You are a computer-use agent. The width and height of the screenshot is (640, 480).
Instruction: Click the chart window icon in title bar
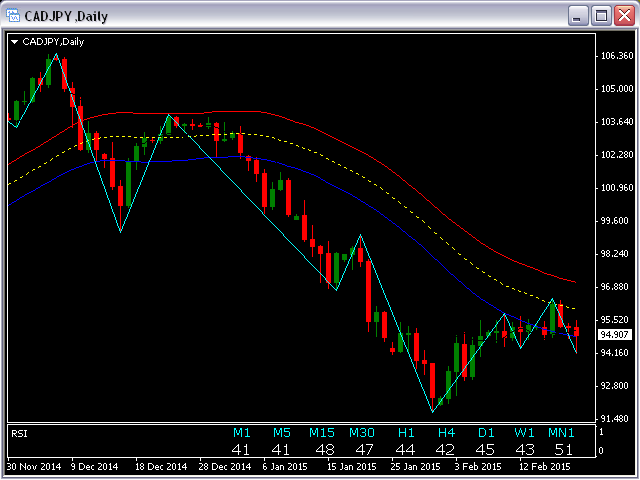click(13, 16)
